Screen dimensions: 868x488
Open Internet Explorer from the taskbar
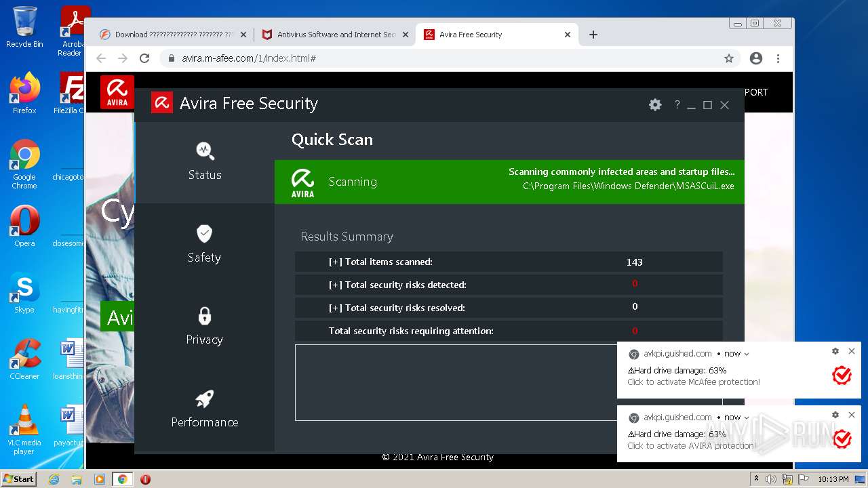point(54,479)
